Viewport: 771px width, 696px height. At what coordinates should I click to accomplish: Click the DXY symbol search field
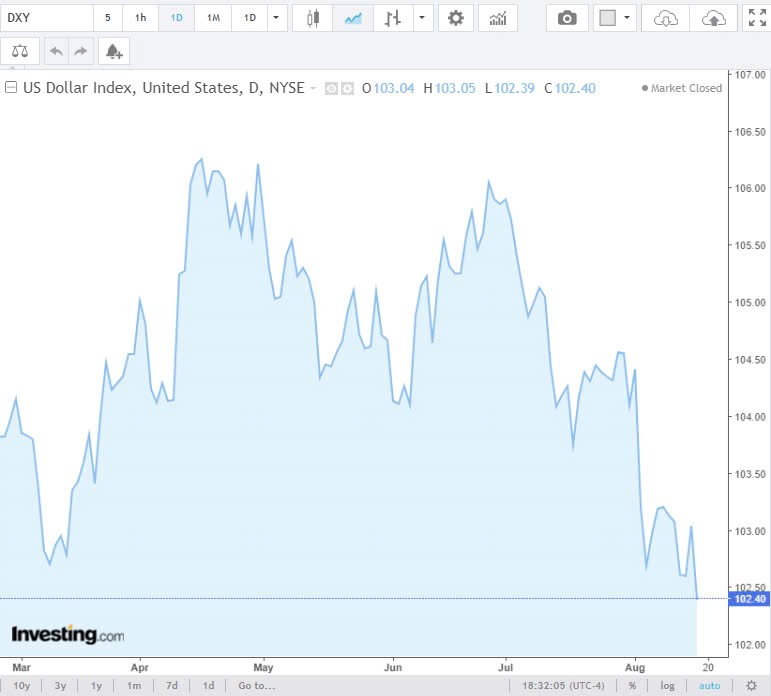(45, 18)
